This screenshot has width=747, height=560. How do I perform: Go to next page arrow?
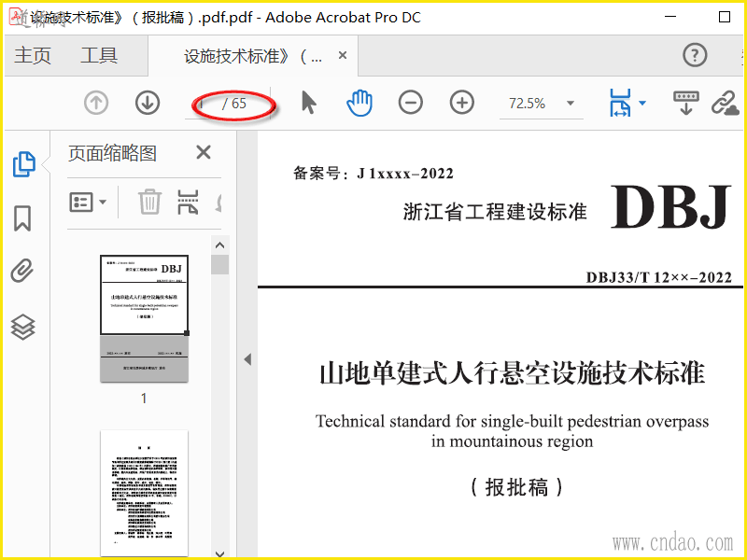pos(148,103)
